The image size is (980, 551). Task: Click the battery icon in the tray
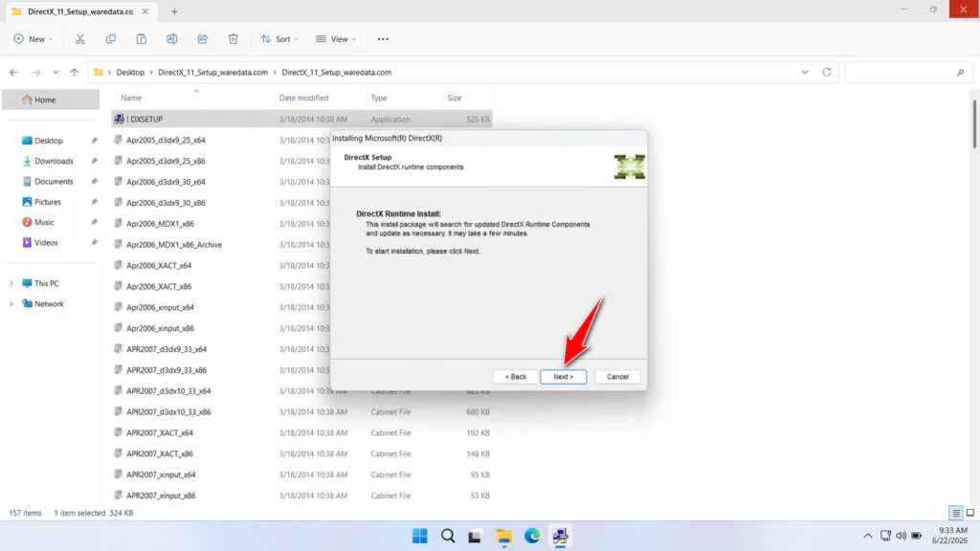(x=916, y=536)
